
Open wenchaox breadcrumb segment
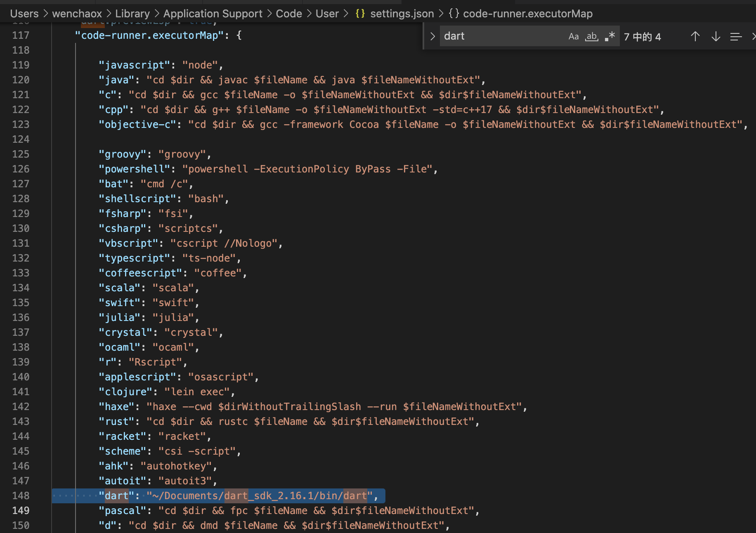(77, 14)
